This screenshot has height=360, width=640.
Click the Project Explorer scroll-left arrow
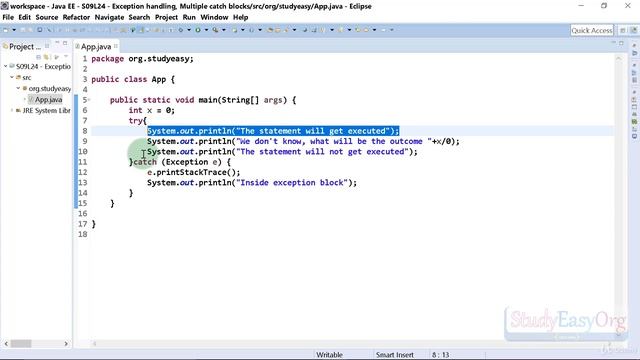tap(6, 344)
